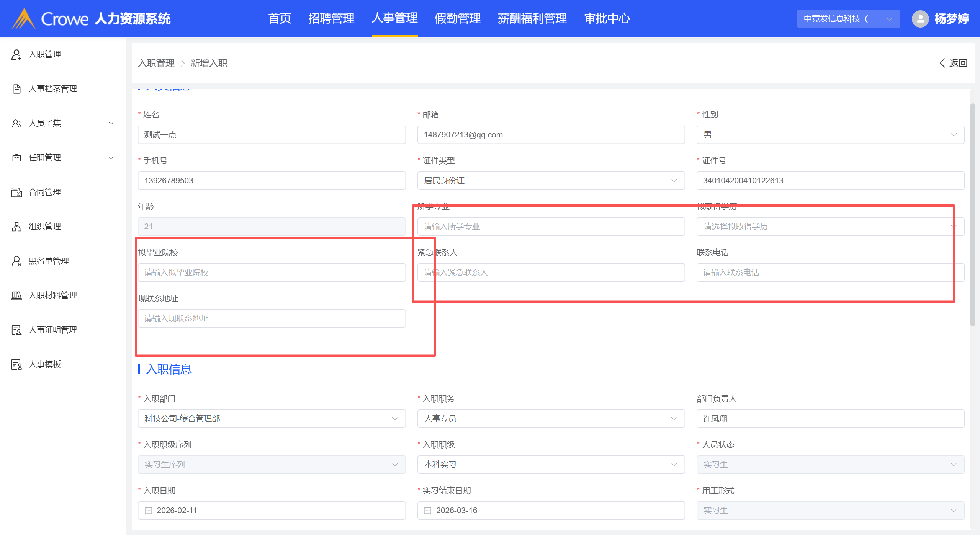Click the calendar icon in 入职日期 field
This screenshot has height=535, width=980.
(x=148, y=510)
